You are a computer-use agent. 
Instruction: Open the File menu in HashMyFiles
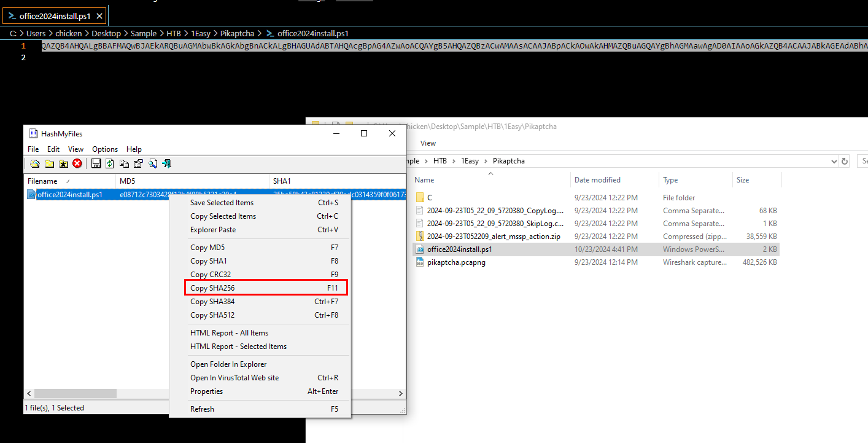[x=33, y=149]
